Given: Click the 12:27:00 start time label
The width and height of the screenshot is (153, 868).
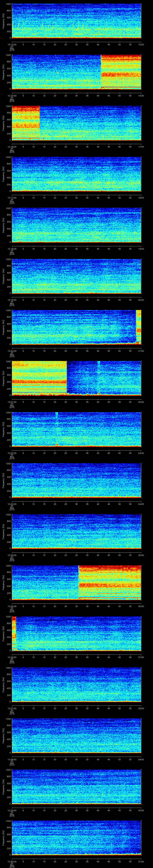Looking at the screenshot, I should (x=12, y=708).
